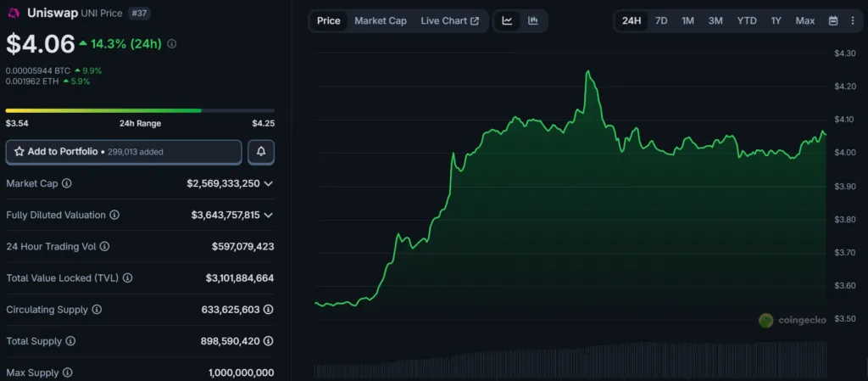Click the $4.06 price value
The height and width of the screenshot is (381, 868).
pyautogui.click(x=41, y=44)
